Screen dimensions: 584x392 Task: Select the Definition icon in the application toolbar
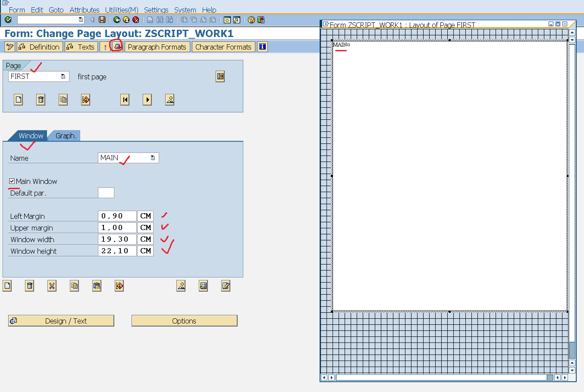39,47
